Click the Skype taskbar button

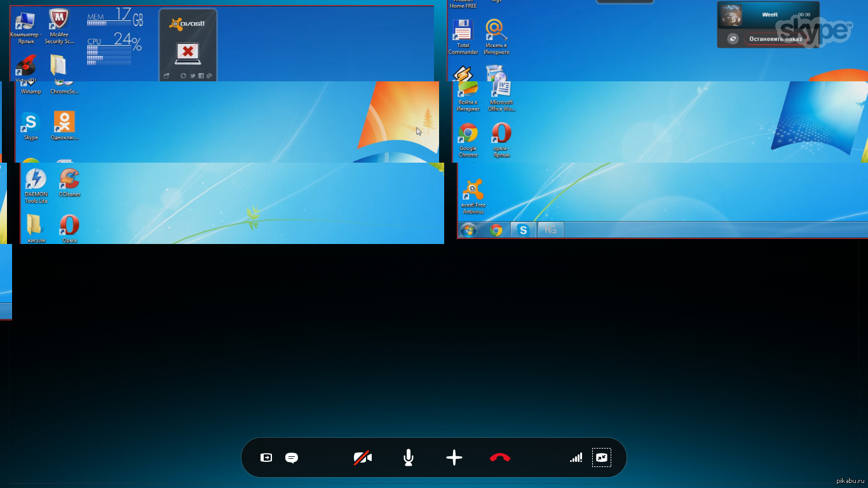coord(523,230)
